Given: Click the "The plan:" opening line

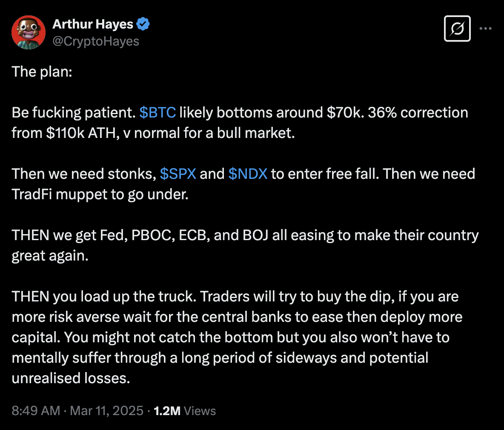Looking at the screenshot, I should click(x=42, y=72).
